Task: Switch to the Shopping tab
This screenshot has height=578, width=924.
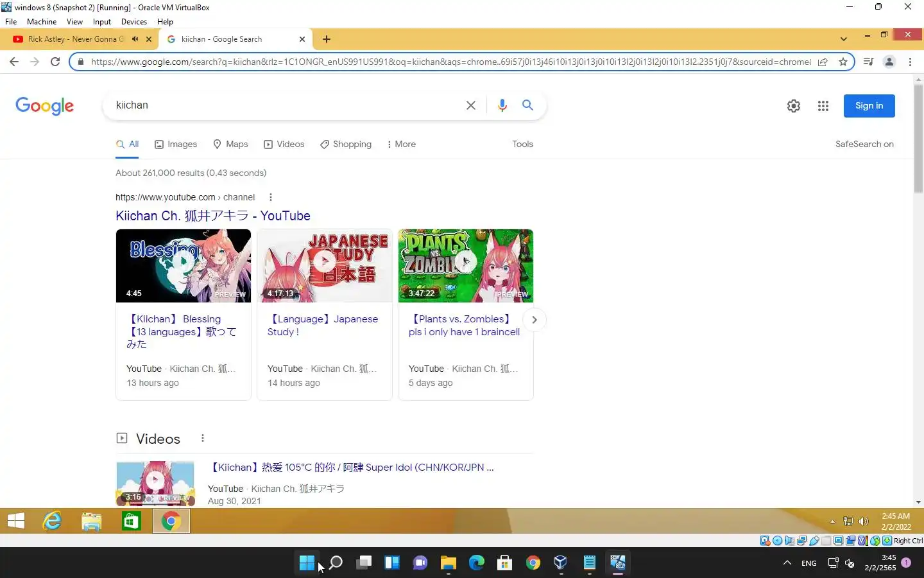Action: pos(346,144)
